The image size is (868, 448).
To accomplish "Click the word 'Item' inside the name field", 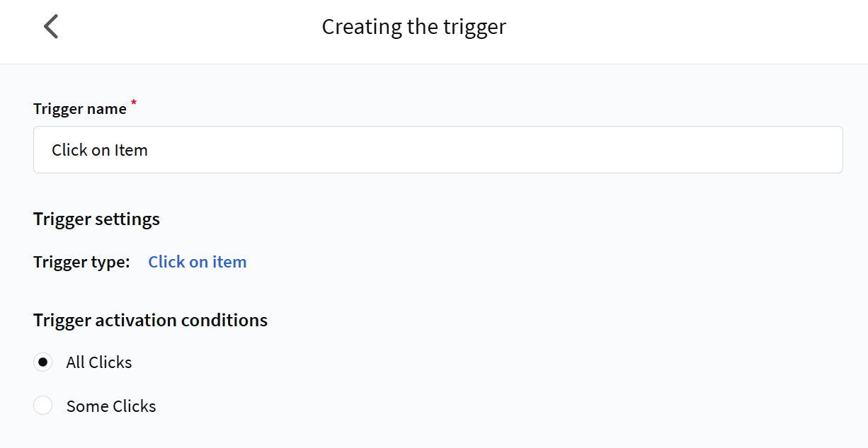I will pyautogui.click(x=131, y=150).
